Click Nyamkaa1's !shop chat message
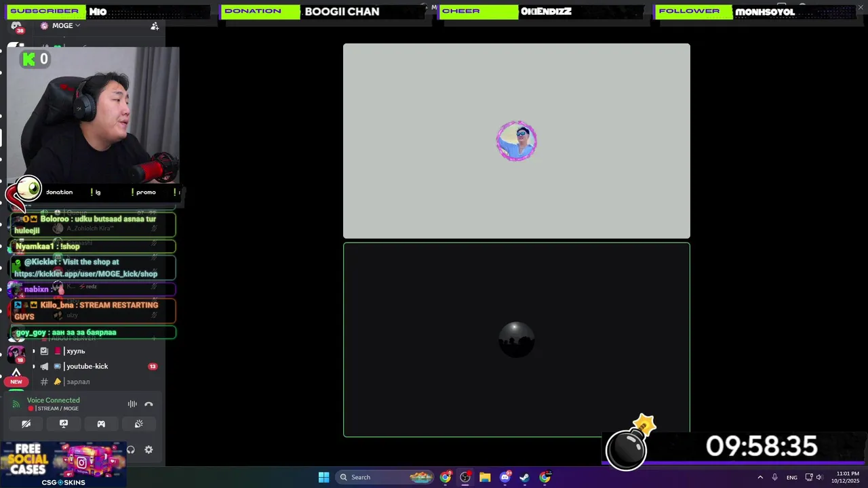 pos(94,247)
